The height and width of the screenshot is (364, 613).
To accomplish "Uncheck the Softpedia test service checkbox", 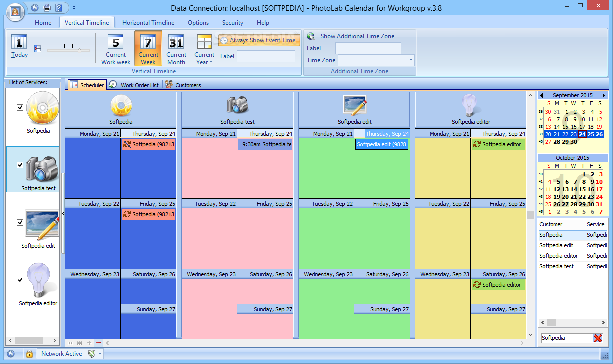I will point(20,165).
